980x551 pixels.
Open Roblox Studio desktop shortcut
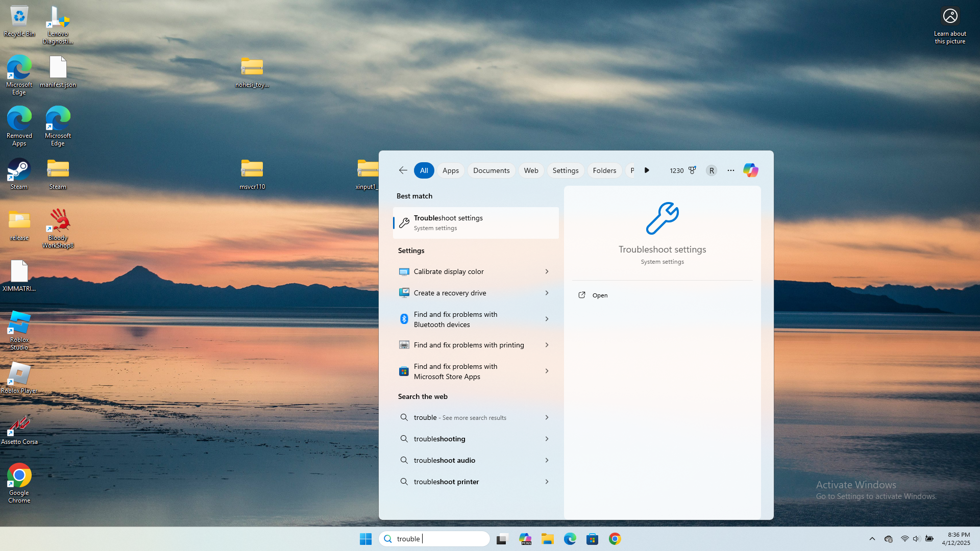(19, 330)
